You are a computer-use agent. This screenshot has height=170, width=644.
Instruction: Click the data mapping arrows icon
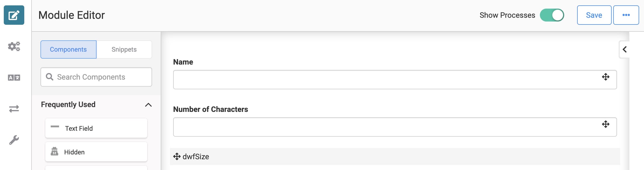(14, 109)
